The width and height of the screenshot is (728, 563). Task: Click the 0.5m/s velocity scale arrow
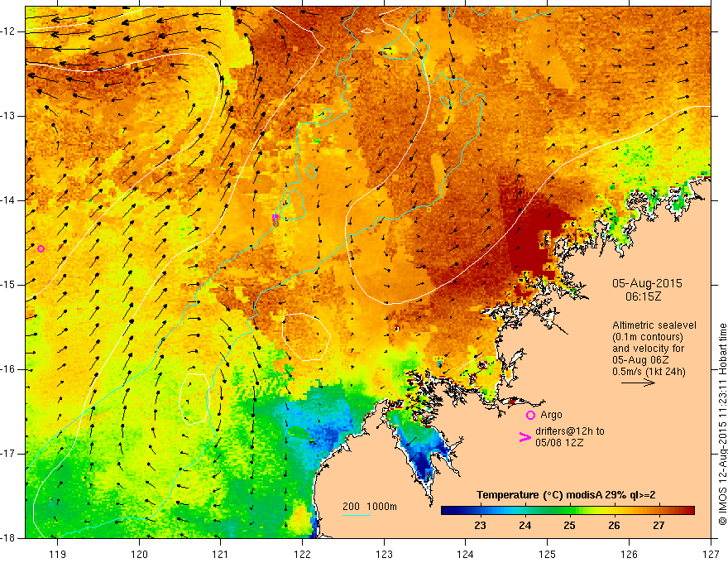[638, 383]
